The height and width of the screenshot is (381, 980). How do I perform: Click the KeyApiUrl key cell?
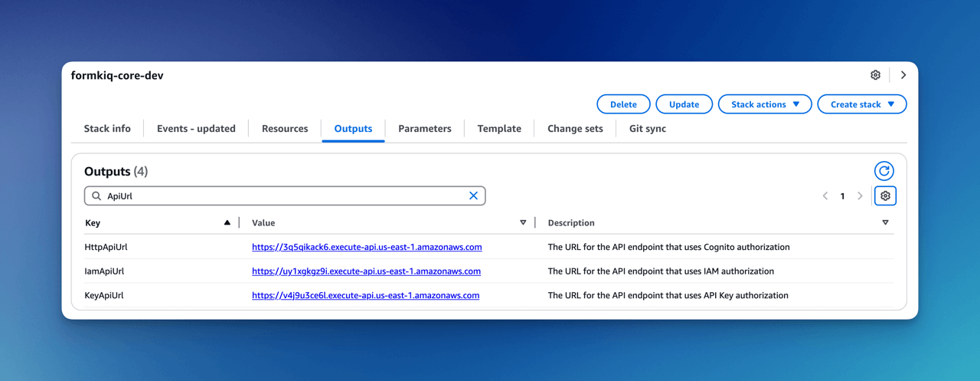[103, 294]
